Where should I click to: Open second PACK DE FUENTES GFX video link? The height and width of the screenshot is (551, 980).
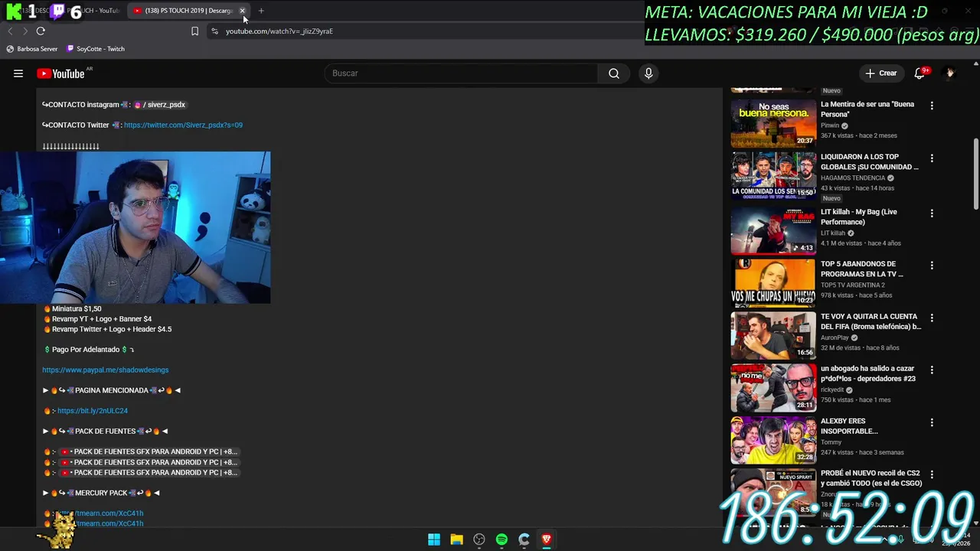pyautogui.click(x=149, y=462)
